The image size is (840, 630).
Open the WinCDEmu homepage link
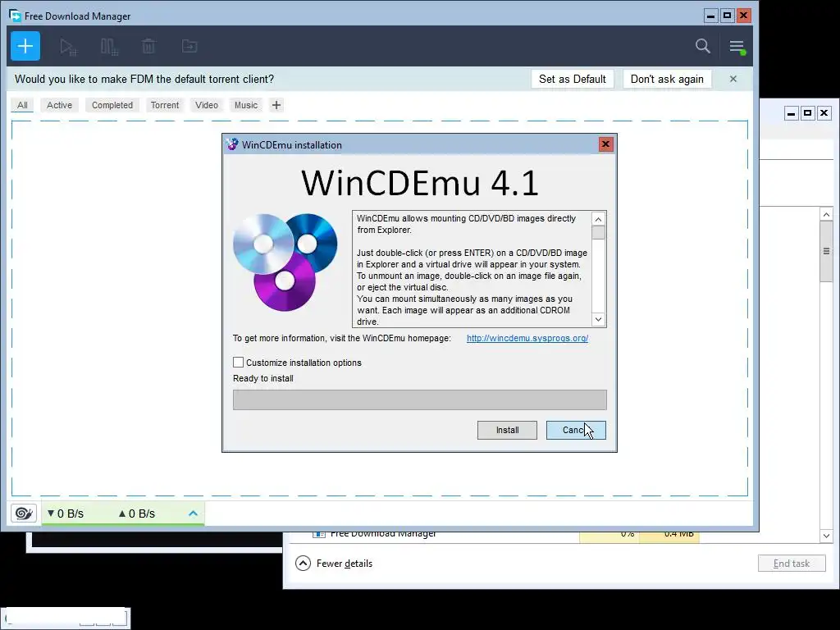[x=527, y=338]
